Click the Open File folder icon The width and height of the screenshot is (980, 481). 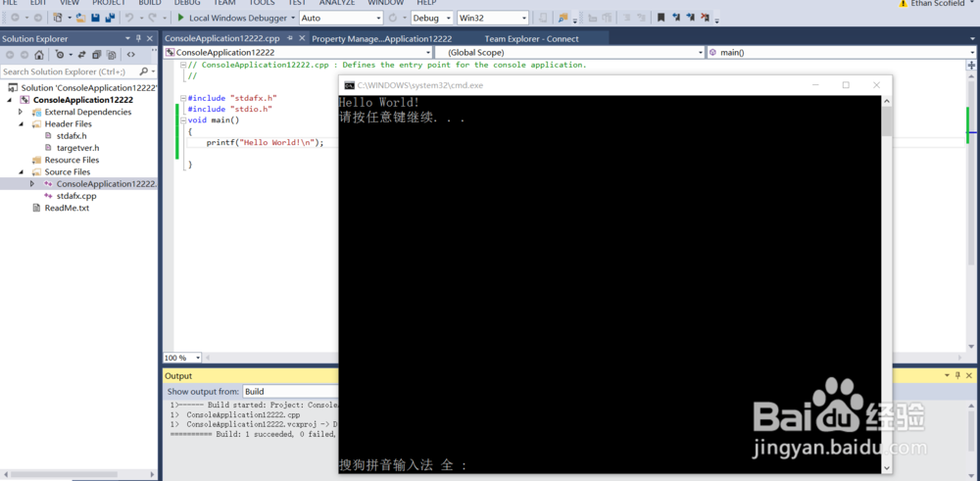[x=80, y=18]
